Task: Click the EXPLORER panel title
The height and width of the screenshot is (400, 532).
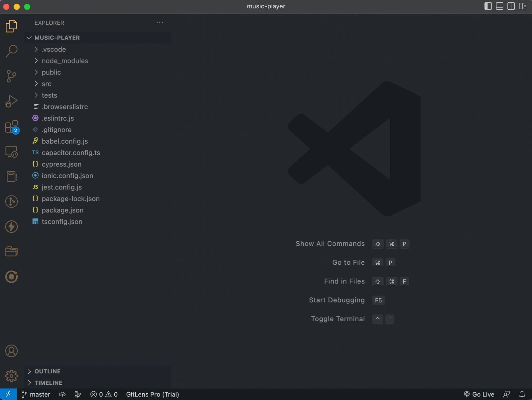Action: (x=49, y=23)
